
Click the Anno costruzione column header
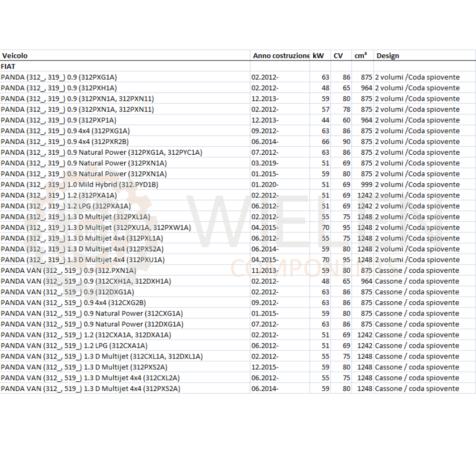pyautogui.click(x=280, y=56)
